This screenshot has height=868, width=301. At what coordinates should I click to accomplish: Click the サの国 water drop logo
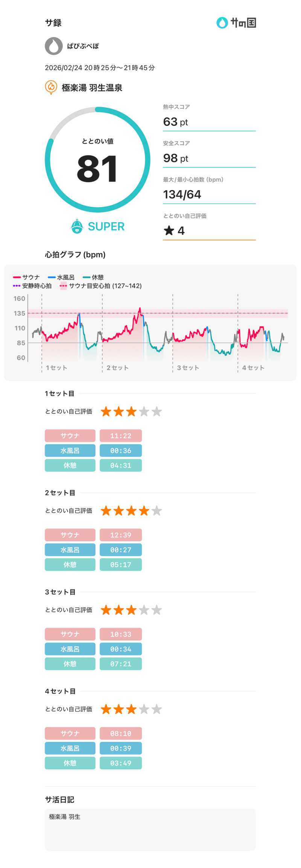(222, 23)
